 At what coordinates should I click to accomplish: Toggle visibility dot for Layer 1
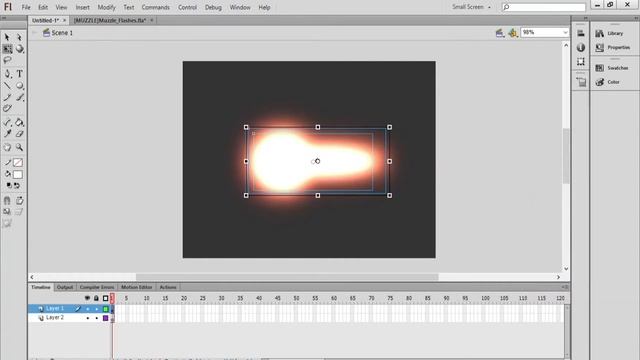point(87,309)
